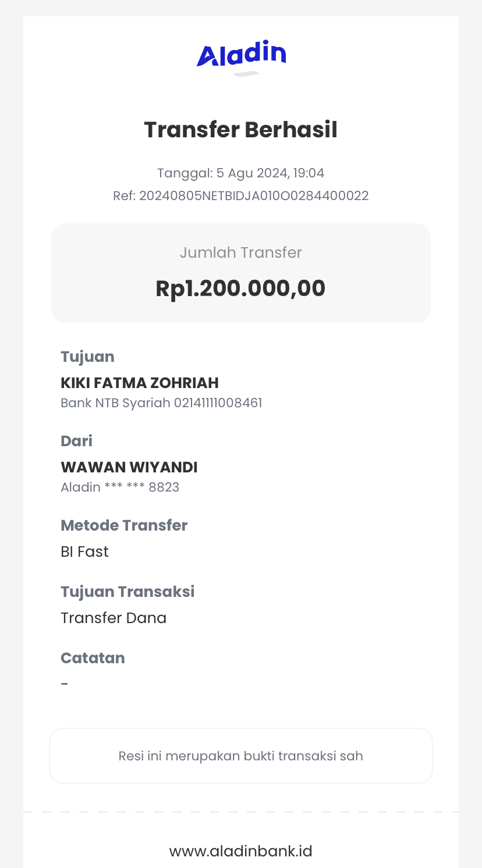Click the Ref reference number text
This screenshot has height=868, width=482.
(x=241, y=195)
